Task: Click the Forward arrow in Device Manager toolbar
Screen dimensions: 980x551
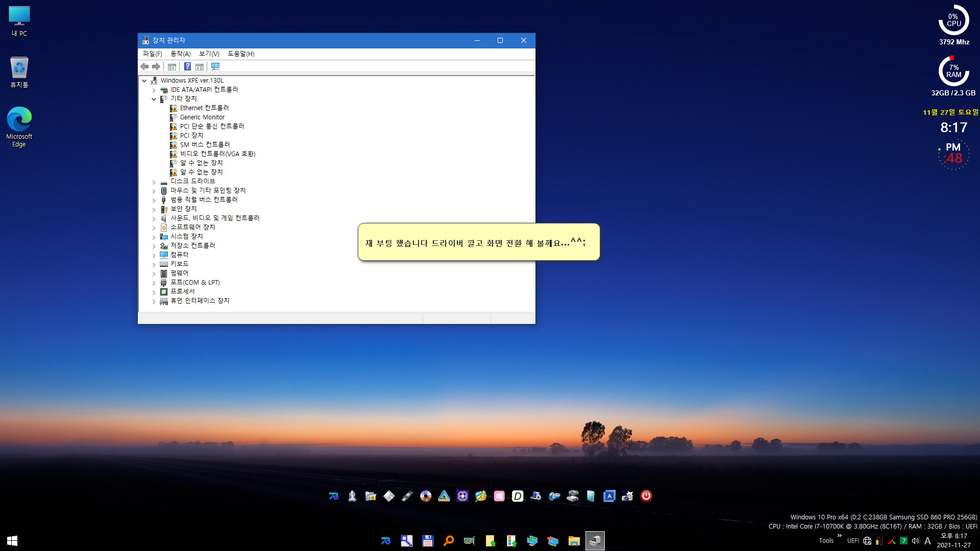Action: [156, 67]
